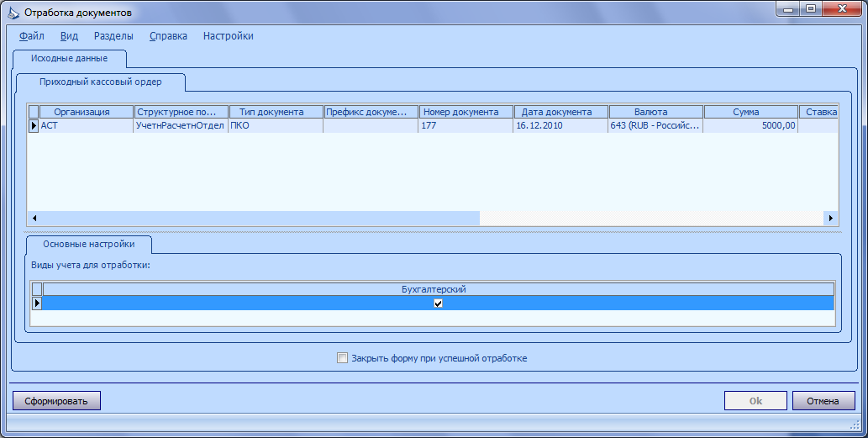Click right scroll arrow of documents grid
This screenshot has height=438, width=868.
pos(830,219)
